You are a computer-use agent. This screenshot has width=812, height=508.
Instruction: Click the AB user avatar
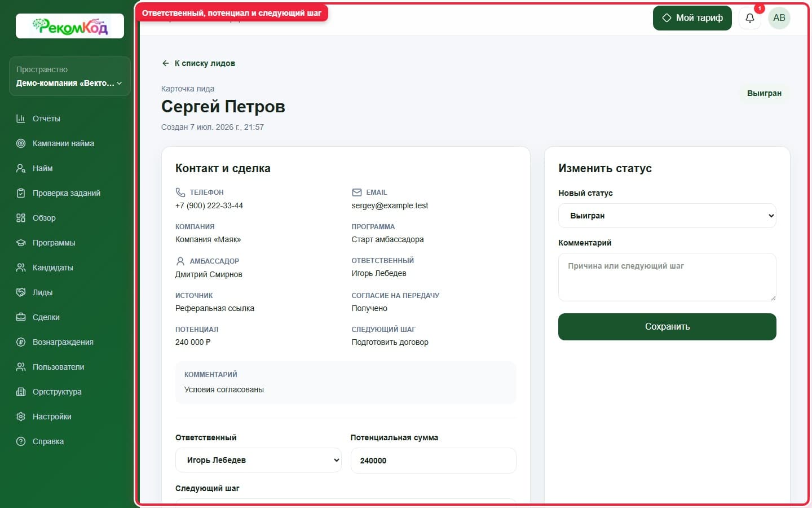tap(779, 18)
